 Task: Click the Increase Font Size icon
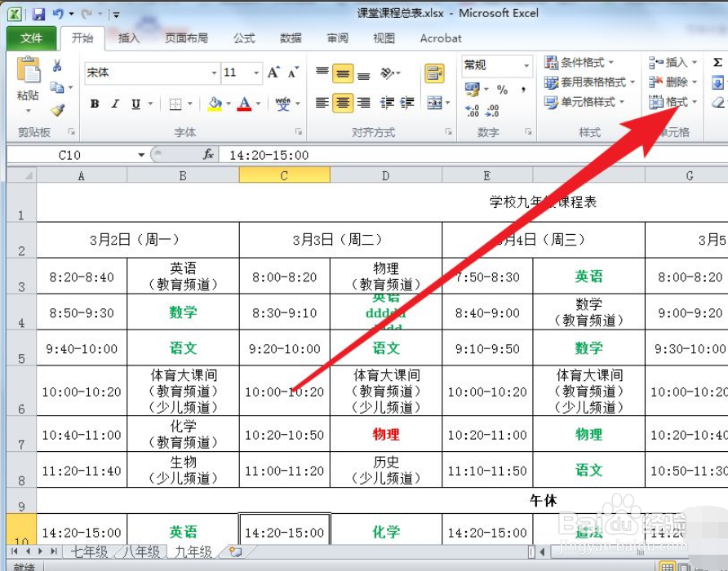coord(274,73)
